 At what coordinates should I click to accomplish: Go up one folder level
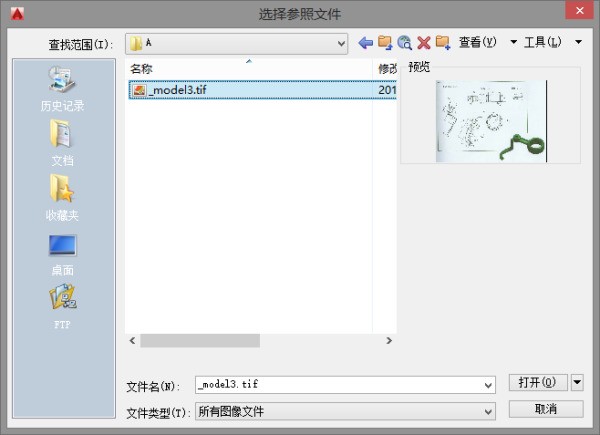tap(385, 43)
